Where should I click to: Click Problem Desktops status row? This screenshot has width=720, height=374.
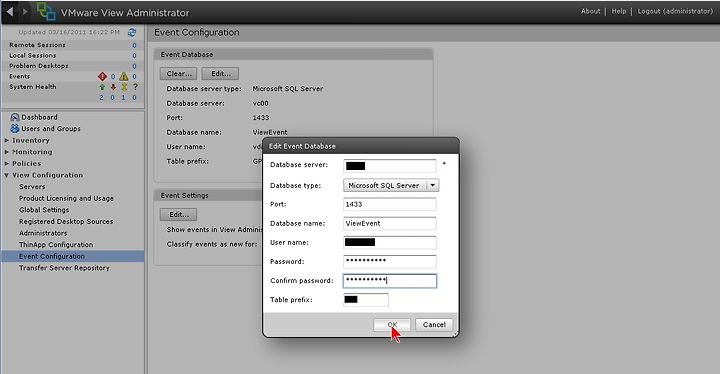tap(73, 66)
